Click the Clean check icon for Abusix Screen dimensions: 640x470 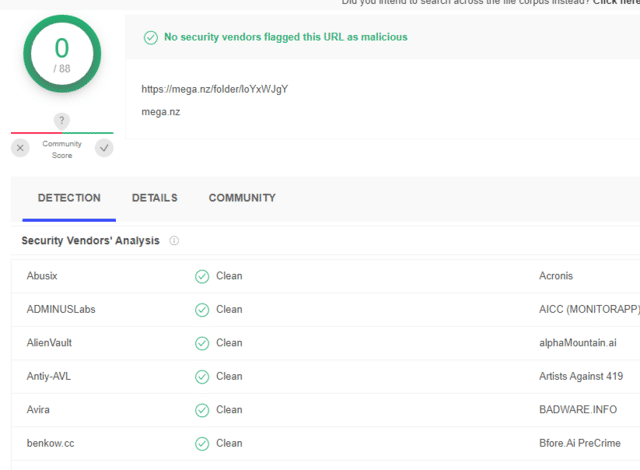coord(202,276)
